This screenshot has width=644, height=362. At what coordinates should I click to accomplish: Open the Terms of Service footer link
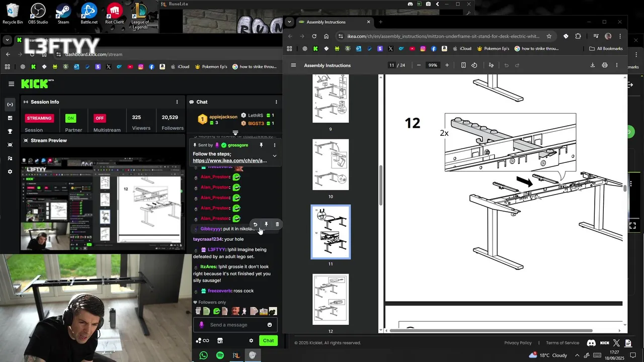coord(562,343)
